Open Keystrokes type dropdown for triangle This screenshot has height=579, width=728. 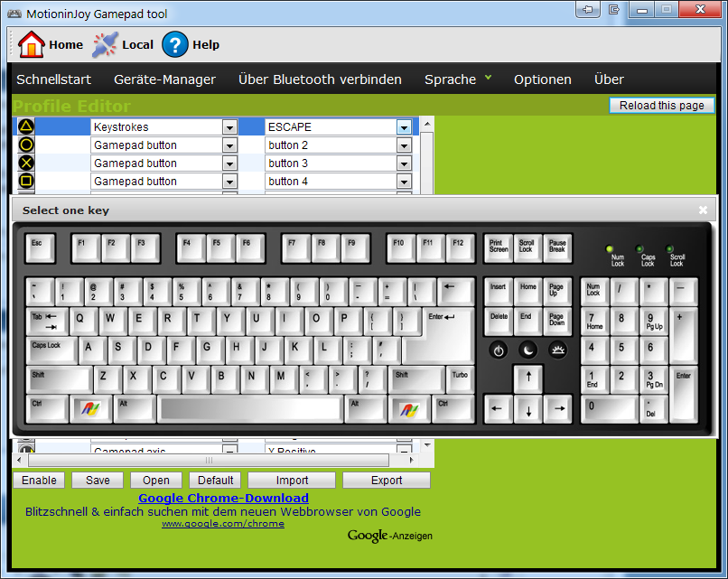tap(229, 127)
